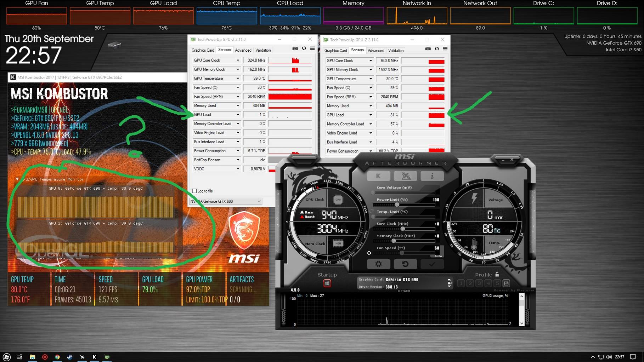The image size is (644, 362).
Task: Click up arrow of Afterburner graph scrollbar
Action: tap(521, 297)
